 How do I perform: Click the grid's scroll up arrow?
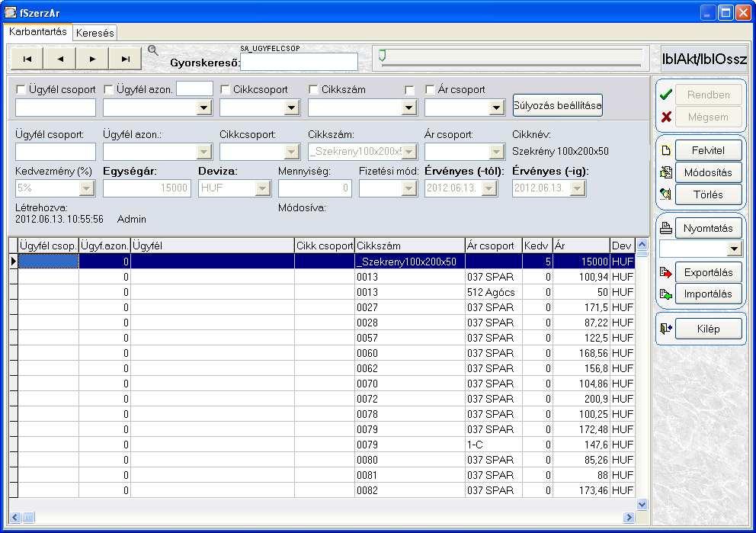coord(642,244)
